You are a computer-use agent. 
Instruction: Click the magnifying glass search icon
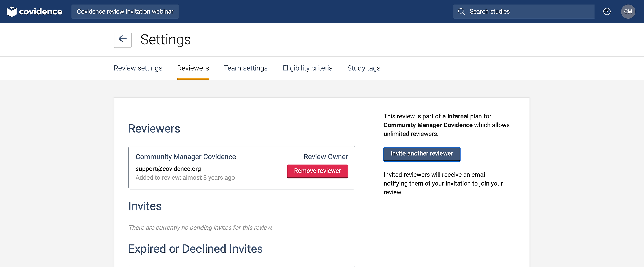click(461, 12)
